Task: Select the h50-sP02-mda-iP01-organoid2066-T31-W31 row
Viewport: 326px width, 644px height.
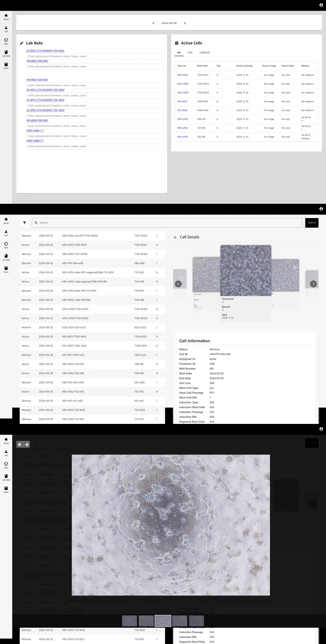Action: coord(92,272)
